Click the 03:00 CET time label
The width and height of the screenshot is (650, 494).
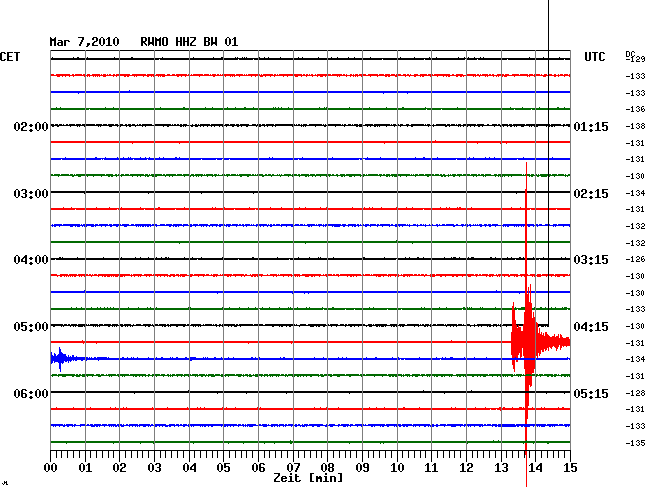click(x=31, y=194)
